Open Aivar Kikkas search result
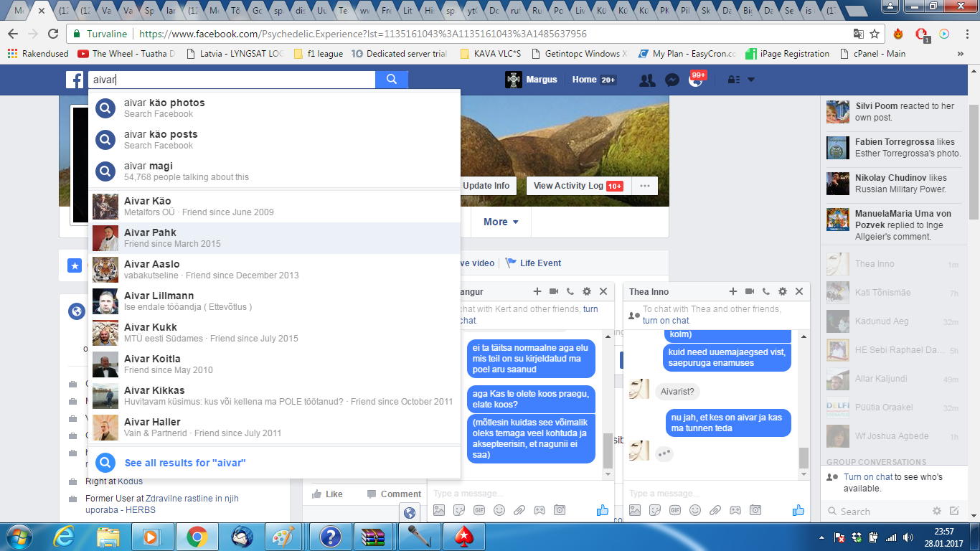Viewport: 980px width, 551px height. pyautogui.click(x=274, y=395)
